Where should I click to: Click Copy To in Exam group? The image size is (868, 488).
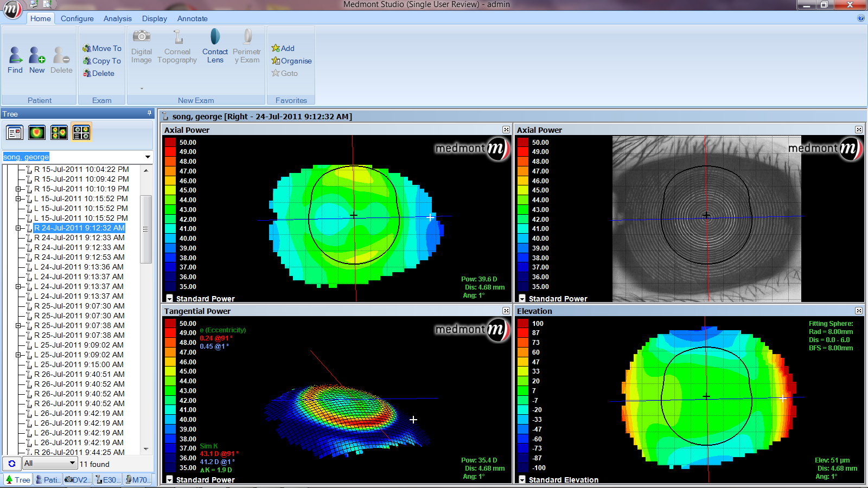point(102,61)
